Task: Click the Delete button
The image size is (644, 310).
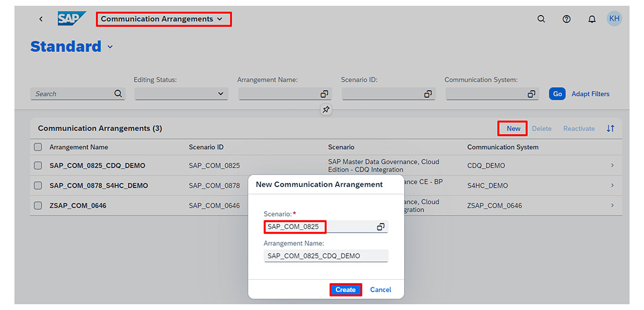Action: pos(541,128)
